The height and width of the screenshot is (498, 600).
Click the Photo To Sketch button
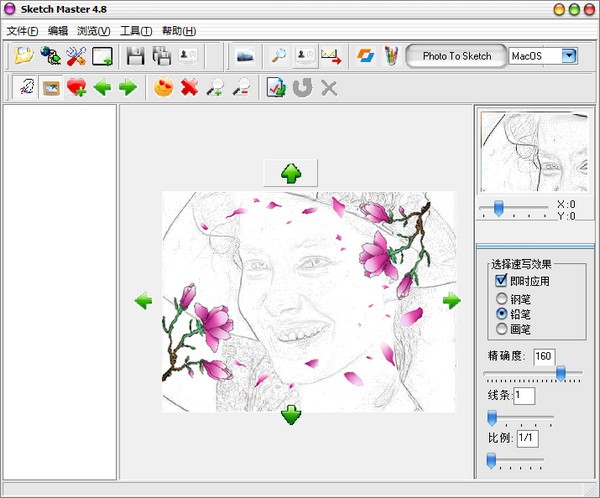click(x=457, y=56)
